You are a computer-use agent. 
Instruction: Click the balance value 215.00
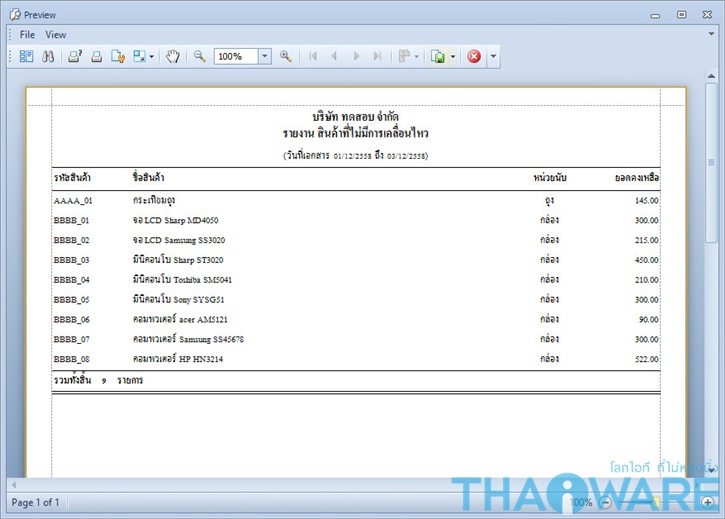(x=646, y=240)
